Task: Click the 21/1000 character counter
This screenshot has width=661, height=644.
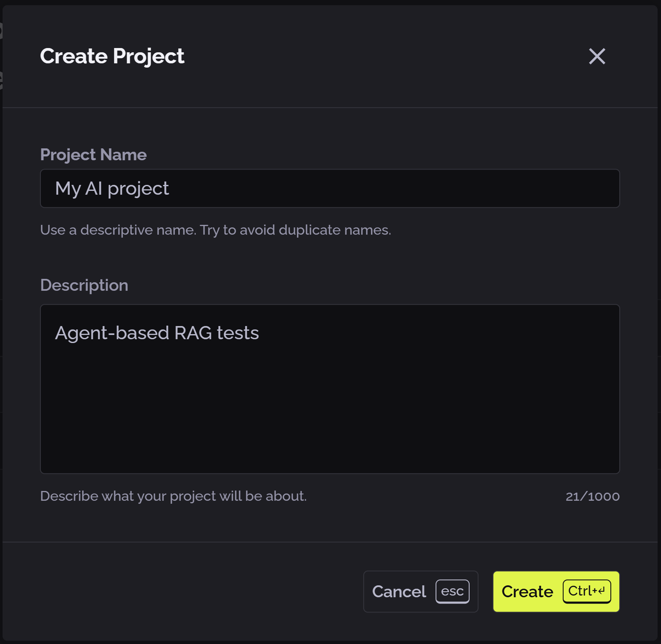Action: coord(593,496)
